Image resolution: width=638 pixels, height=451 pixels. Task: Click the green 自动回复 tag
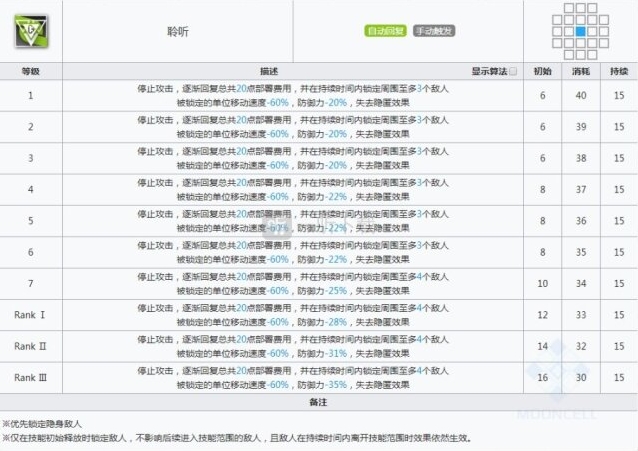coord(383,31)
